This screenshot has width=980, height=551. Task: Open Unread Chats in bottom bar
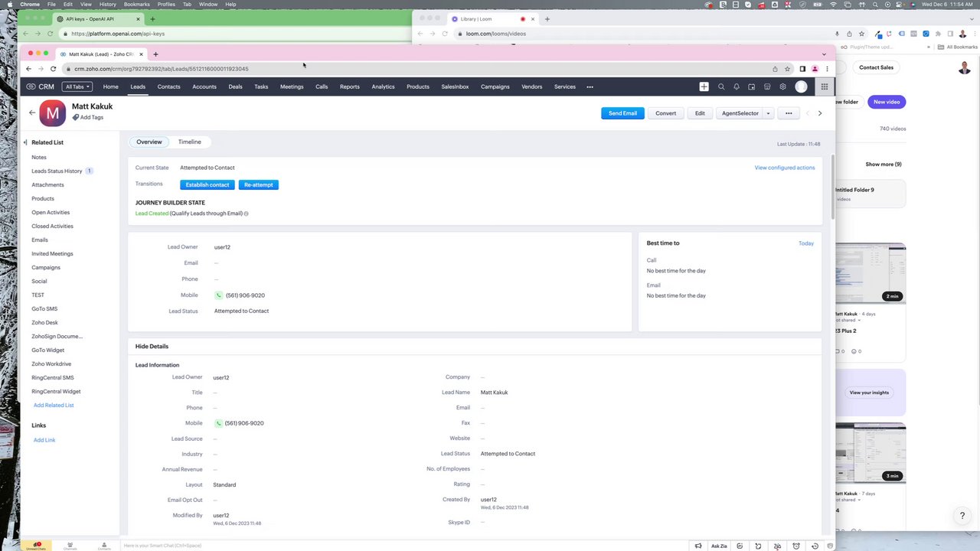click(x=36, y=546)
